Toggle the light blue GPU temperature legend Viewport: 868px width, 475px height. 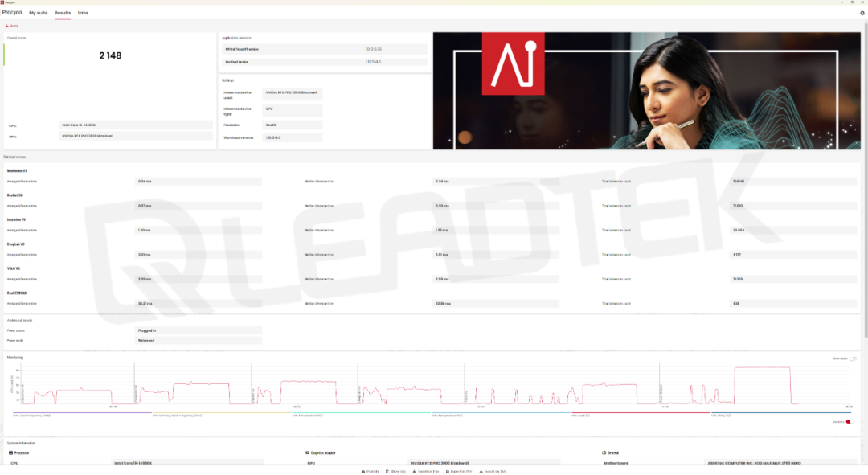501,413
